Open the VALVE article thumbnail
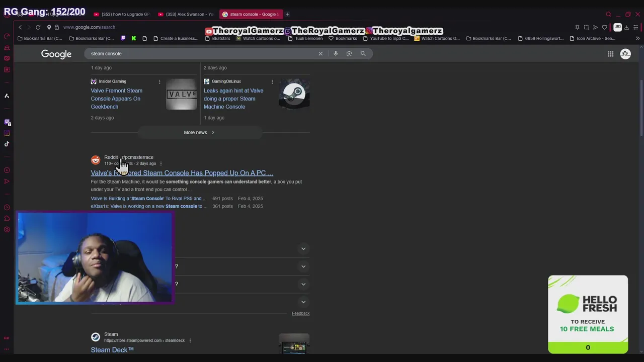 click(x=182, y=94)
